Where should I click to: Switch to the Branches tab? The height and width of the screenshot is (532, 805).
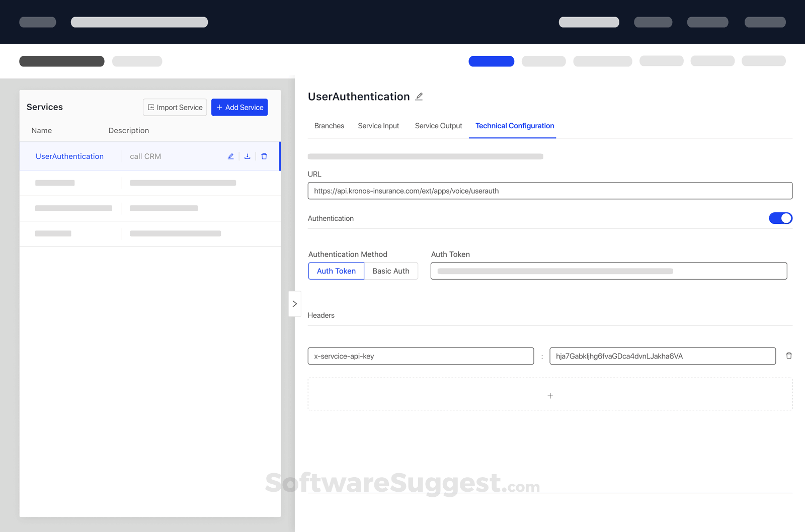[x=329, y=126]
